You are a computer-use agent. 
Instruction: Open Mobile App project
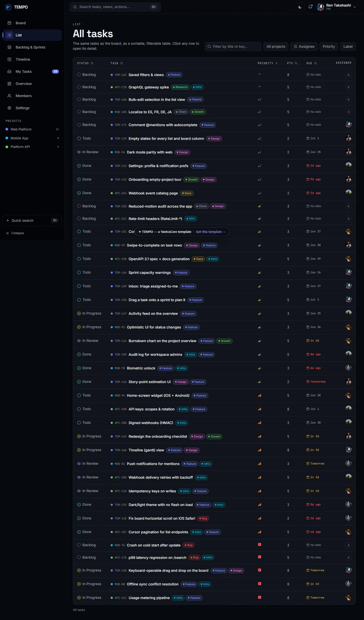[x=32, y=138]
